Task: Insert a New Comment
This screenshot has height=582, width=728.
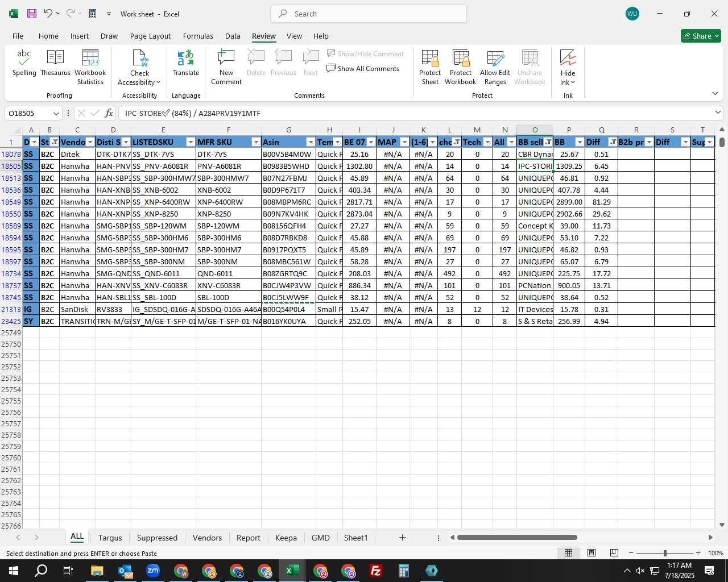Action: 226,67
